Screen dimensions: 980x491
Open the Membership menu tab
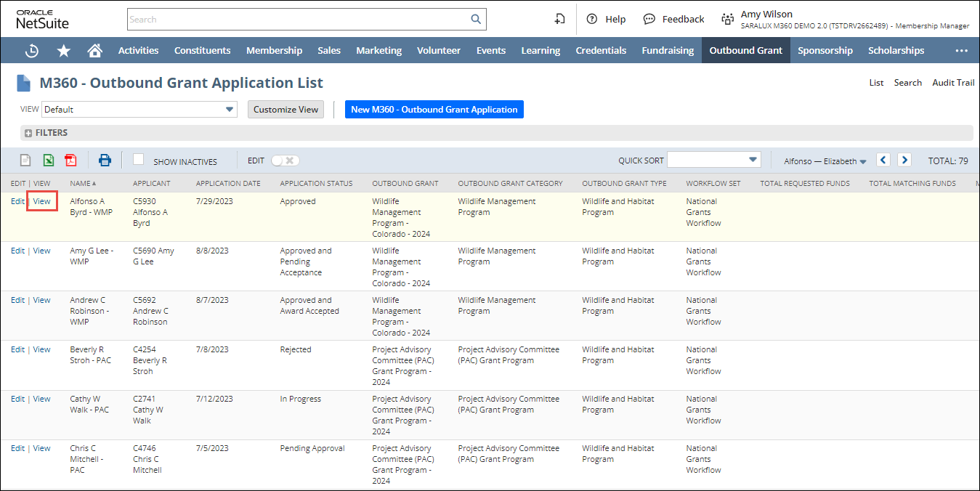(x=274, y=51)
